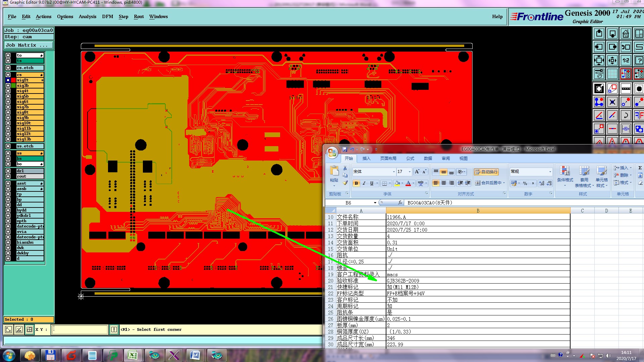Open the Analysis menu

click(87, 16)
